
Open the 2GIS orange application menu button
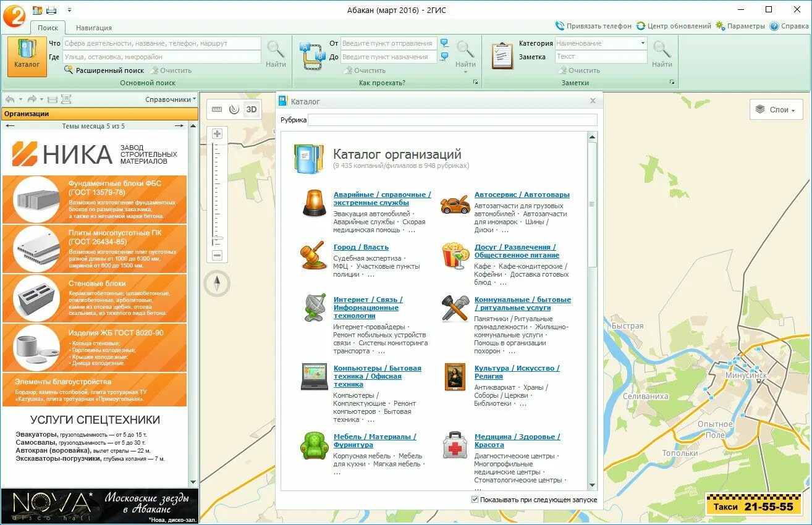(14, 15)
